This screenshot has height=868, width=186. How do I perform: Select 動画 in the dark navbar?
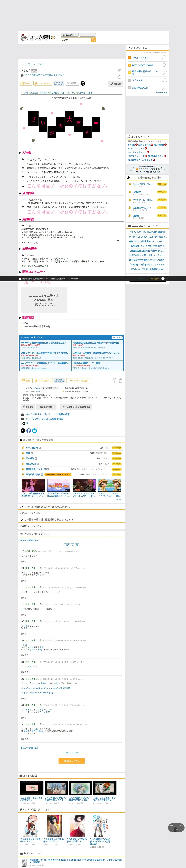point(25,279)
